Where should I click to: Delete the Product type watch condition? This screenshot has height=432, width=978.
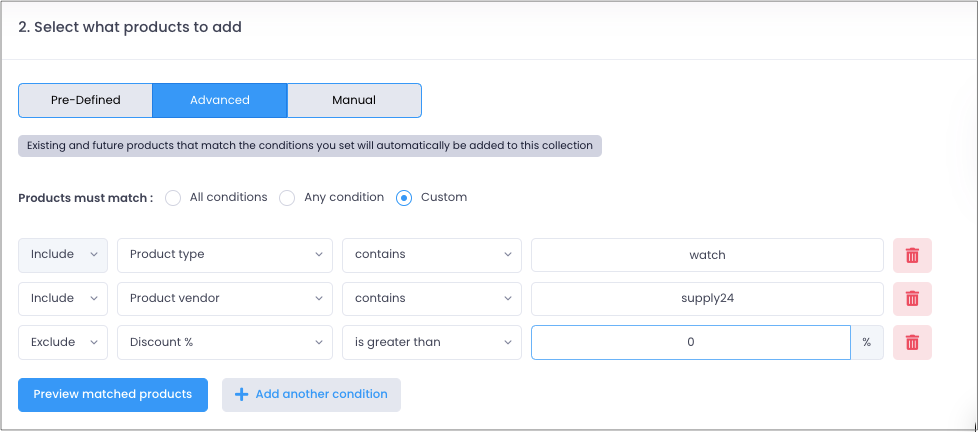click(x=912, y=255)
